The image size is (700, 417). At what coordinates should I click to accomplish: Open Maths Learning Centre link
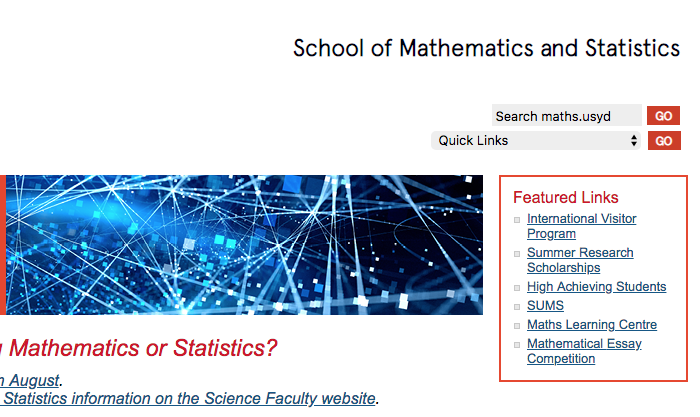pyautogui.click(x=591, y=325)
